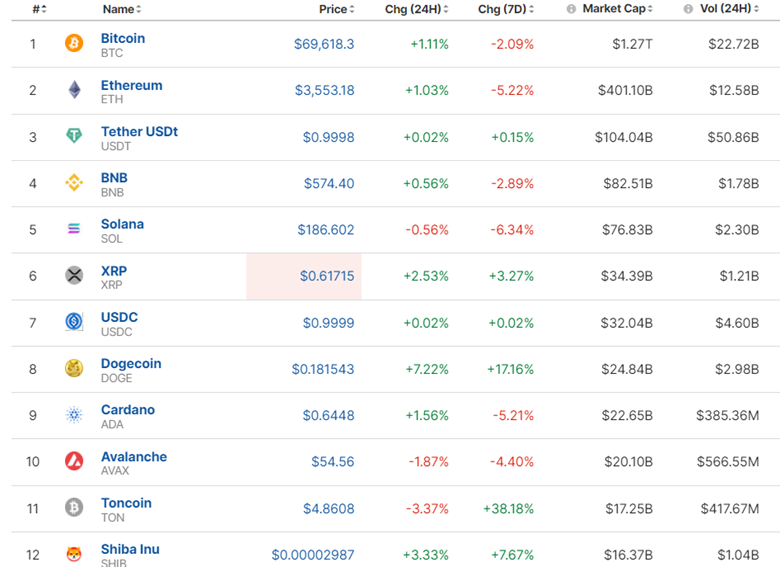Viewport: 780px width, 567px height.
Task: Open the Solana name link
Action: (122, 224)
